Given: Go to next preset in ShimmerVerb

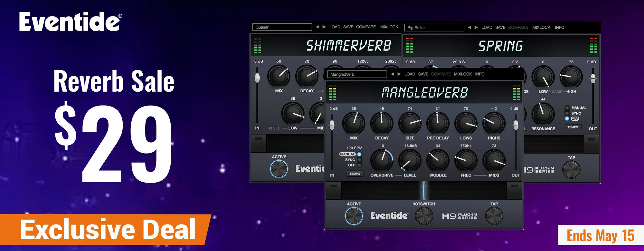Looking at the screenshot, I should (324, 27).
